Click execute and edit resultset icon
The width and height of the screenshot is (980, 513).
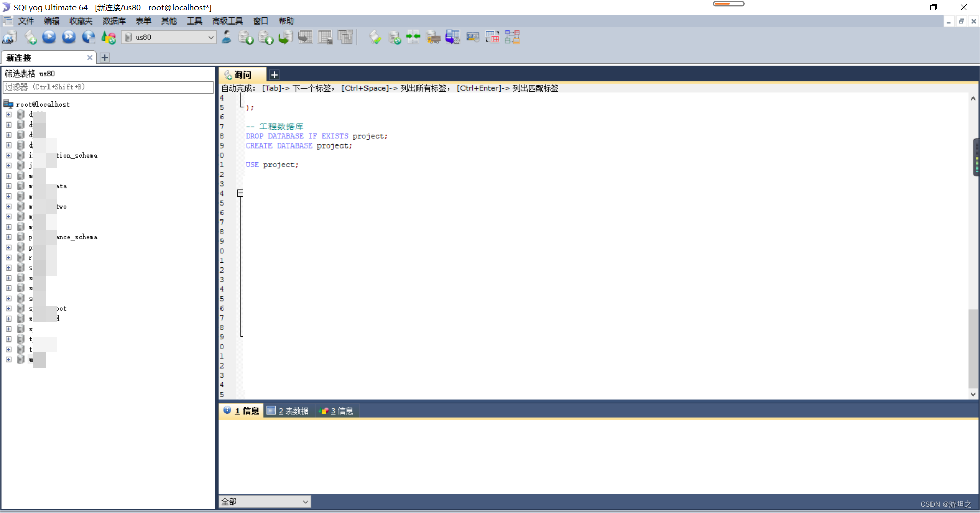click(88, 37)
